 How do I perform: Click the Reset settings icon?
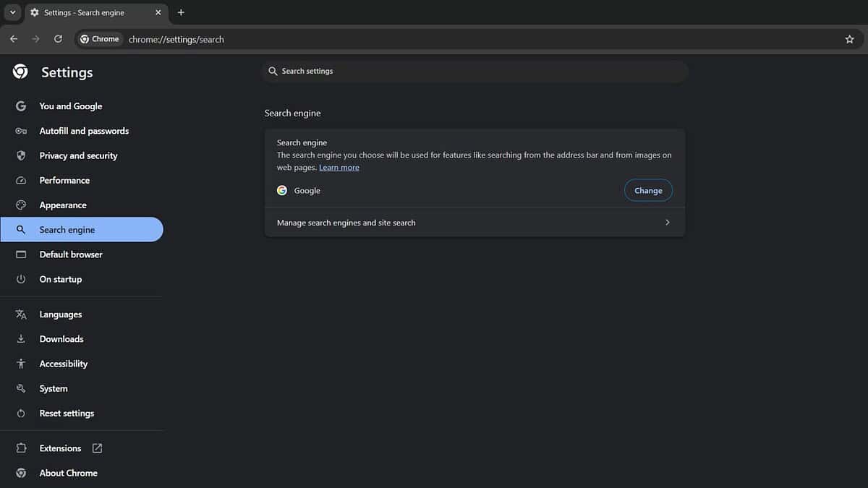coord(21,414)
